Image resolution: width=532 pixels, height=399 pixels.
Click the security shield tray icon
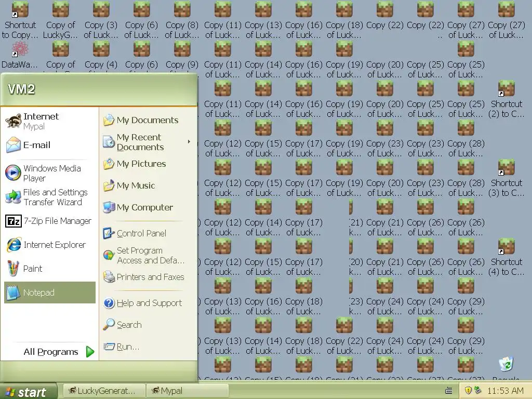[x=469, y=391]
